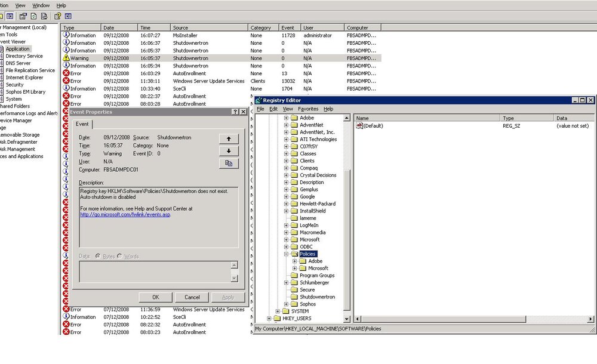Screen dimensions: 597x364
Task: Select the Event tab in Event Properties
Action: tap(82, 124)
